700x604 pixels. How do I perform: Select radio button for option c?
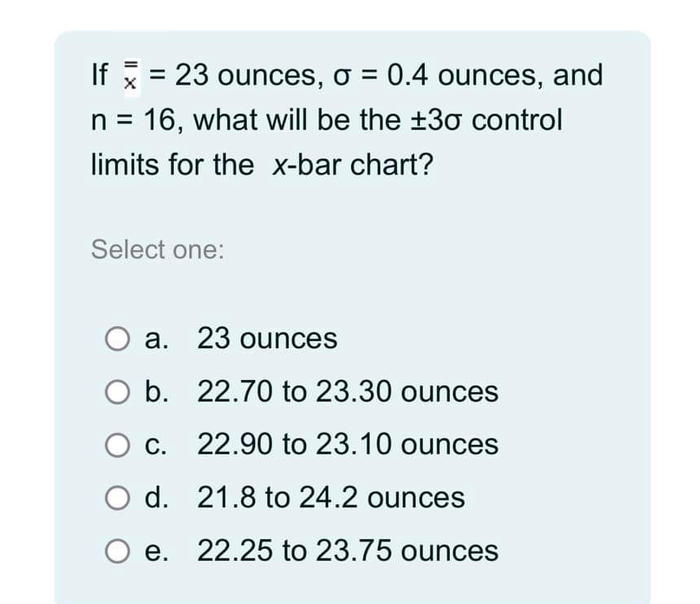pyautogui.click(x=116, y=445)
